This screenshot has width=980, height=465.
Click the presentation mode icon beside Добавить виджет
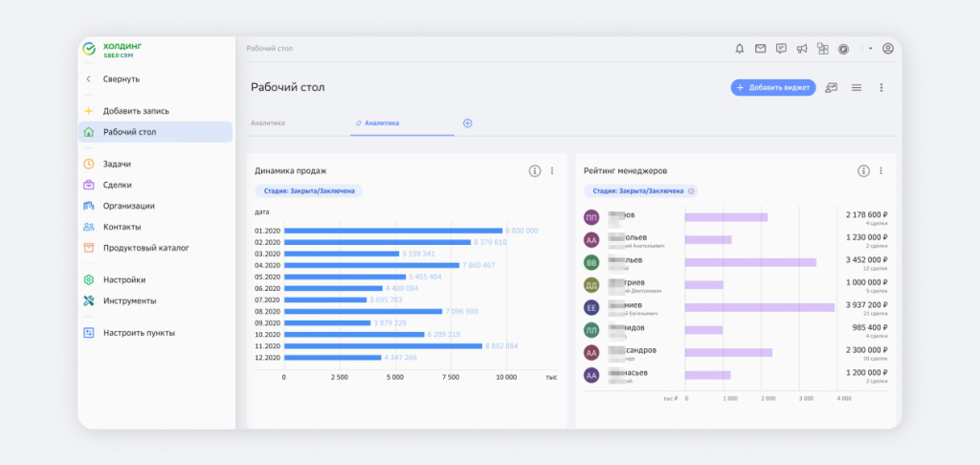pyautogui.click(x=832, y=87)
